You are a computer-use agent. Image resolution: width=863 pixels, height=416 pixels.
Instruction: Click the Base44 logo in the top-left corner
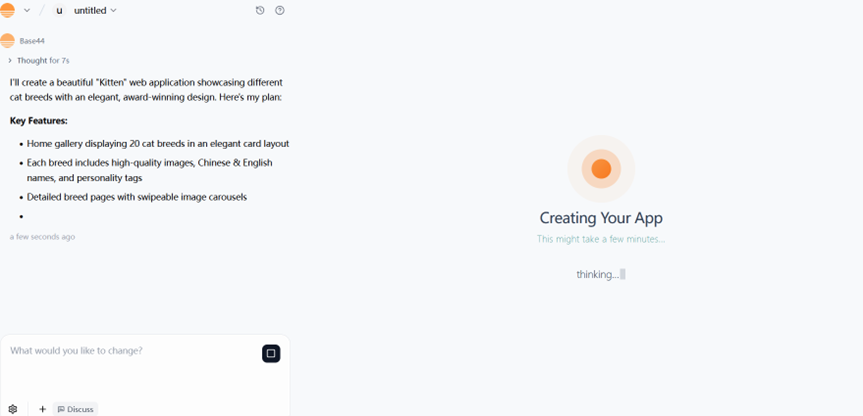point(8,10)
